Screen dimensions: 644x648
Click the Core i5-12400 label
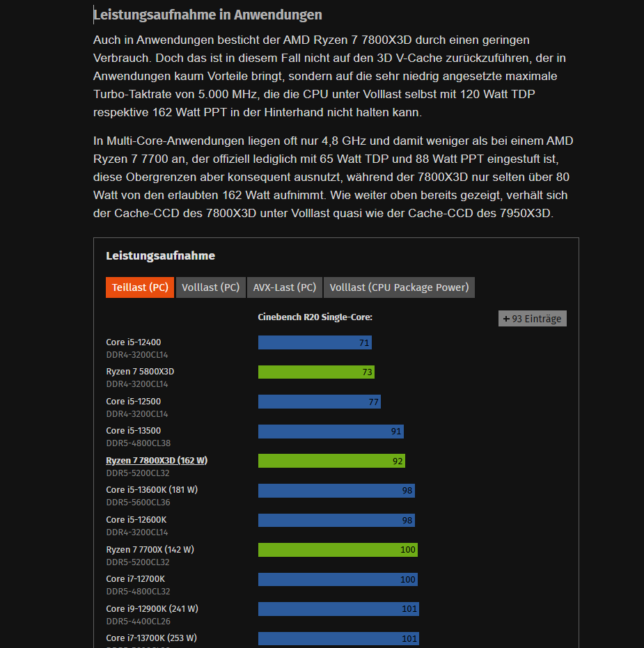point(134,342)
